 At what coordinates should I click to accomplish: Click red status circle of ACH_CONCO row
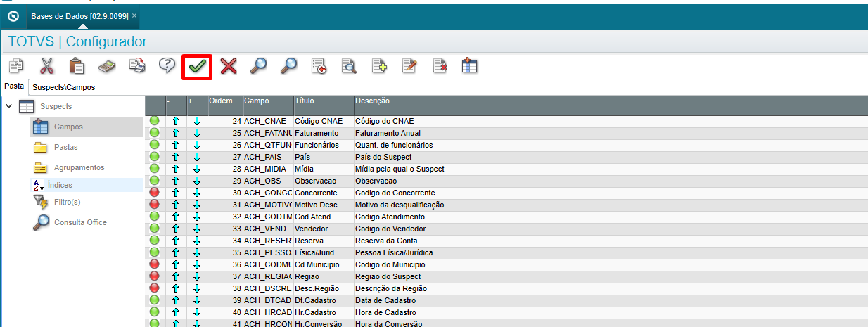coord(155,193)
